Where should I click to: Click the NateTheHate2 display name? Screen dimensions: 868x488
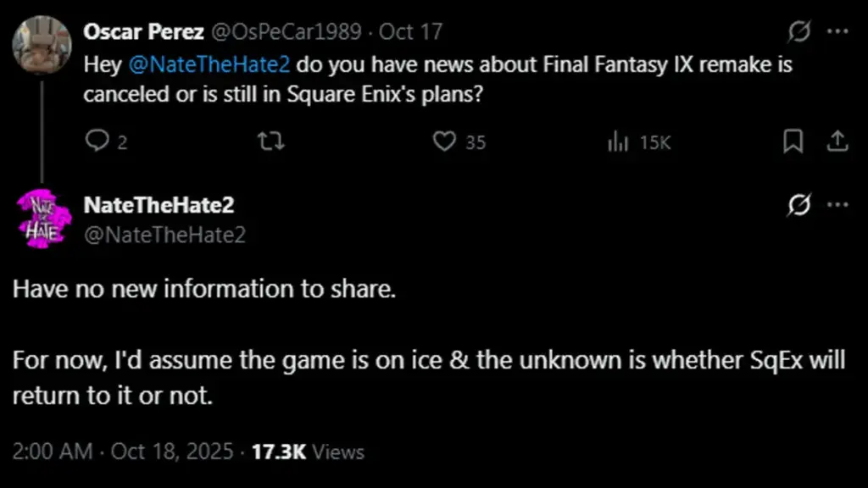click(159, 205)
